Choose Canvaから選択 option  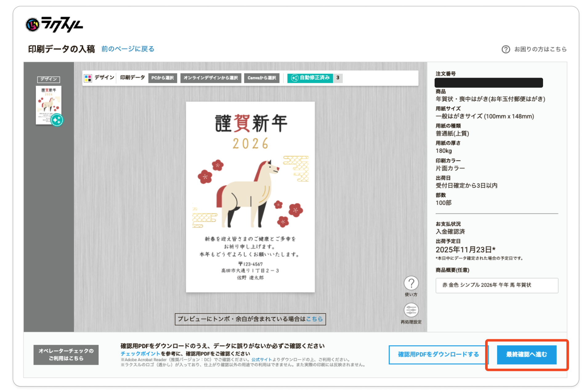[262, 78]
